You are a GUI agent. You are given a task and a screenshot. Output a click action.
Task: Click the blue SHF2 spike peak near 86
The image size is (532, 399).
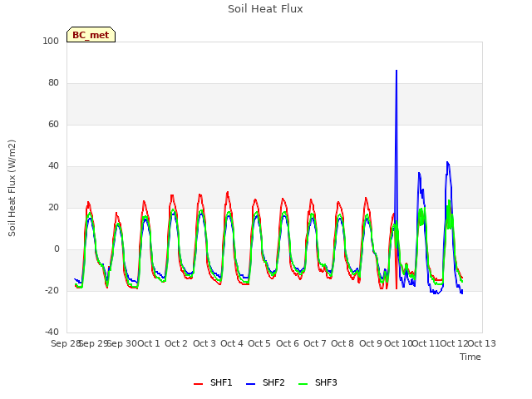pyautogui.click(x=397, y=70)
